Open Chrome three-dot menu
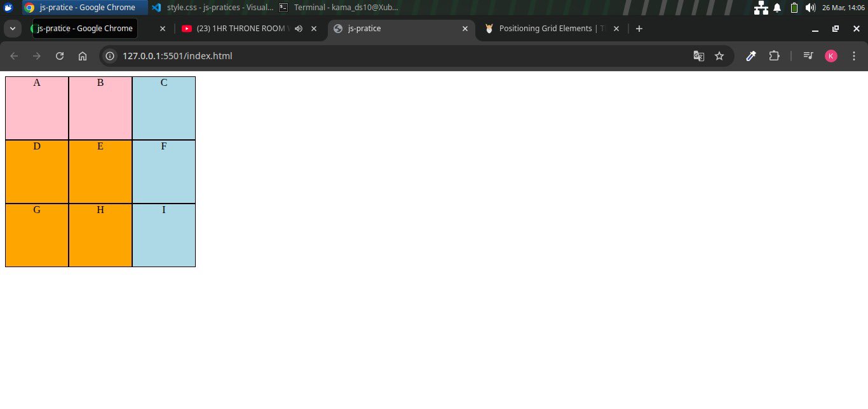The width and height of the screenshot is (868, 409). click(x=854, y=56)
